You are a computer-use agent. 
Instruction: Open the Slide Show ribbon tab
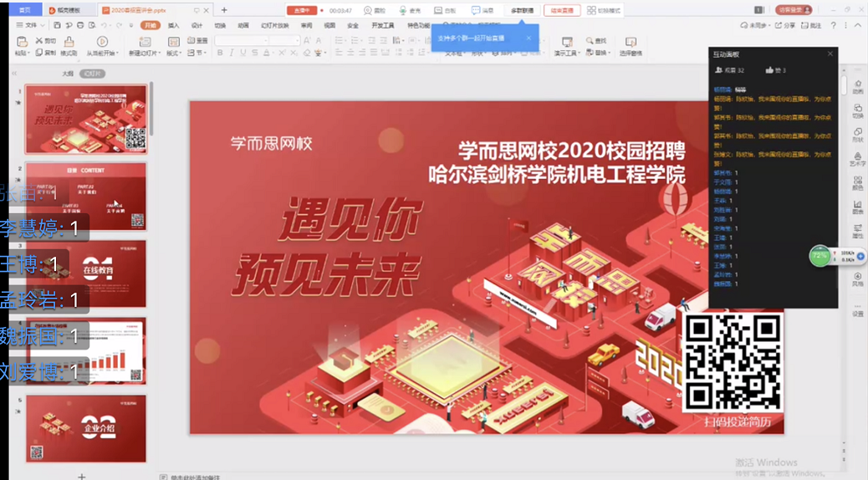(x=274, y=25)
